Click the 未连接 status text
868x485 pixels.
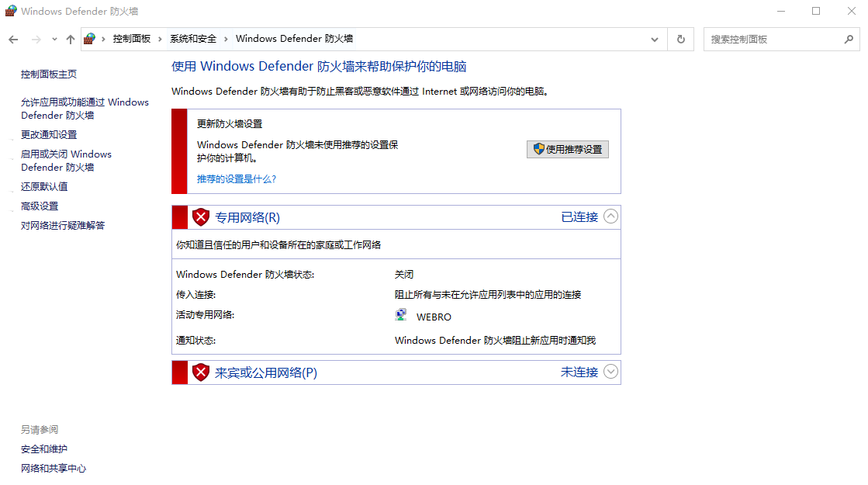point(579,372)
